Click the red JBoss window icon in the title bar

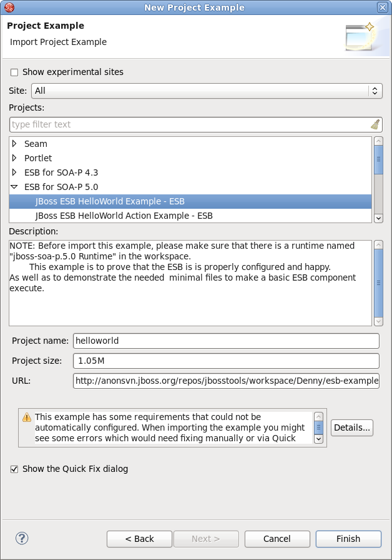(x=9, y=7)
